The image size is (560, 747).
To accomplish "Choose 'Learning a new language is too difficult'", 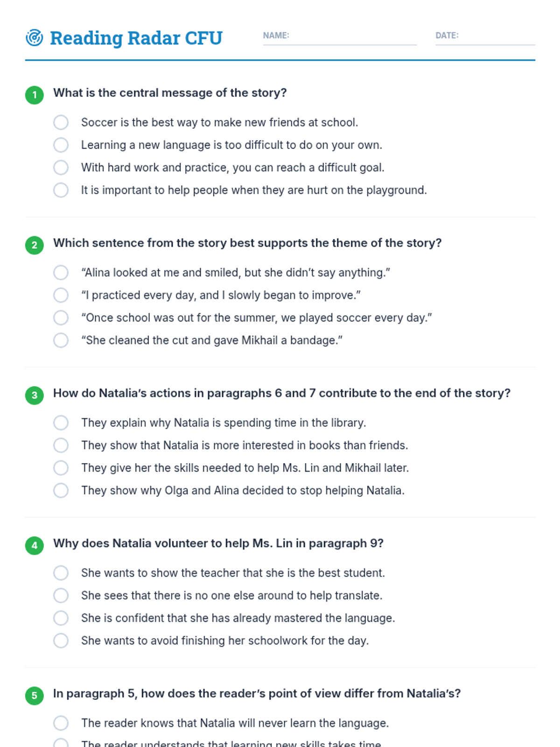I will (x=61, y=145).
